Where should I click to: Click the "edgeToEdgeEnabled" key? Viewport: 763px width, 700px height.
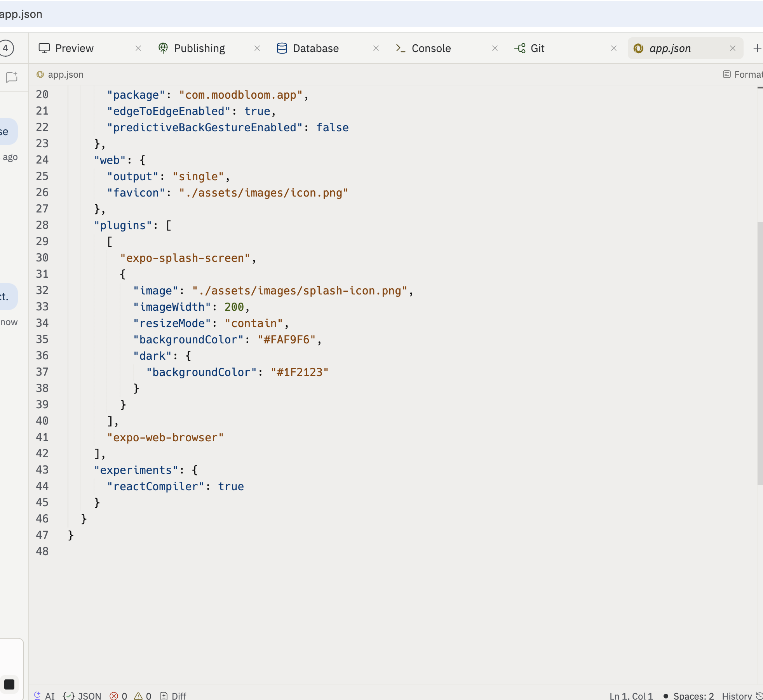click(169, 111)
